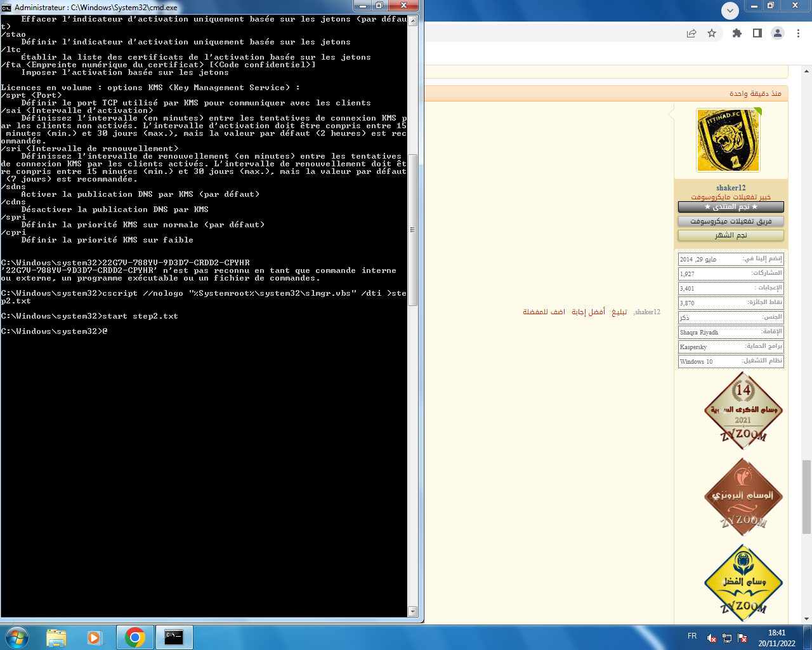Open Windows Start orb
This screenshot has height=650, width=812.
(16, 637)
